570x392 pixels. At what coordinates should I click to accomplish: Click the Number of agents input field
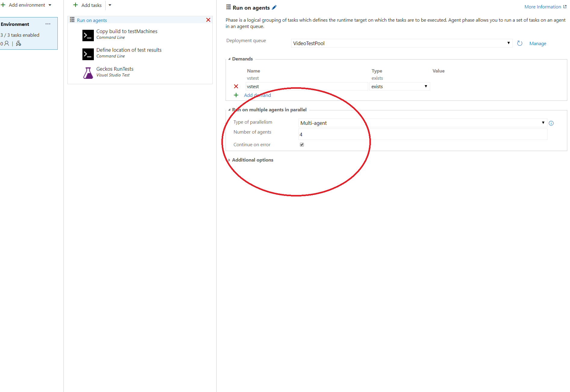tap(423, 134)
